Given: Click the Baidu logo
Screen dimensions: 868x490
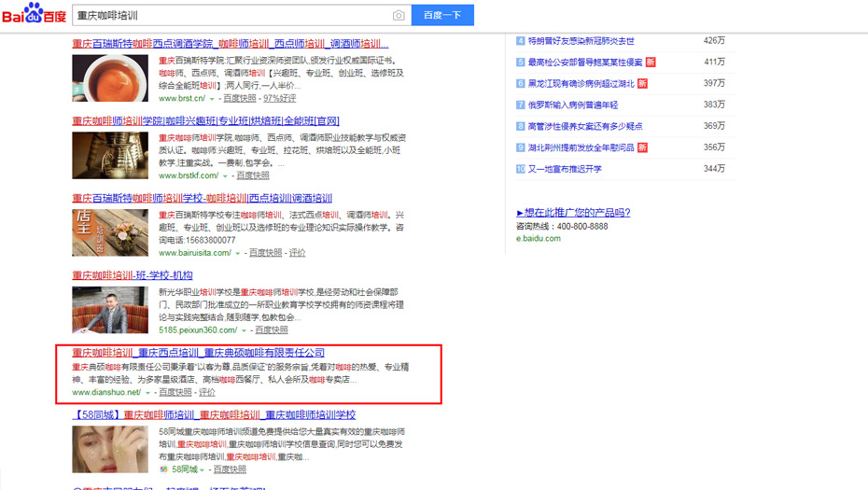Looking at the screenshot, I should [x=34, y=15].
